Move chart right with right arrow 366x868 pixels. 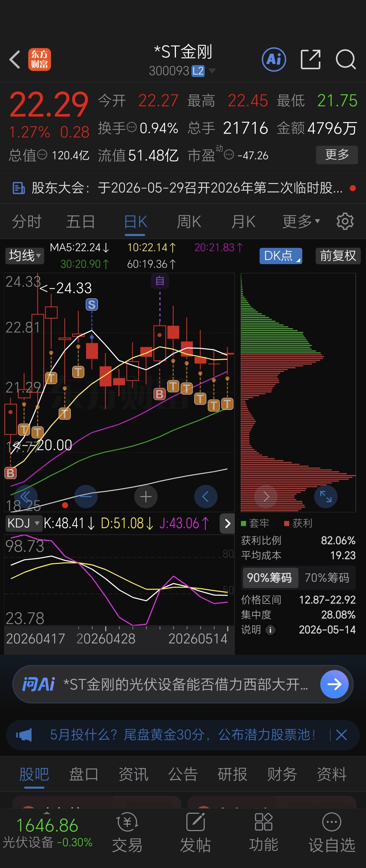266,497
